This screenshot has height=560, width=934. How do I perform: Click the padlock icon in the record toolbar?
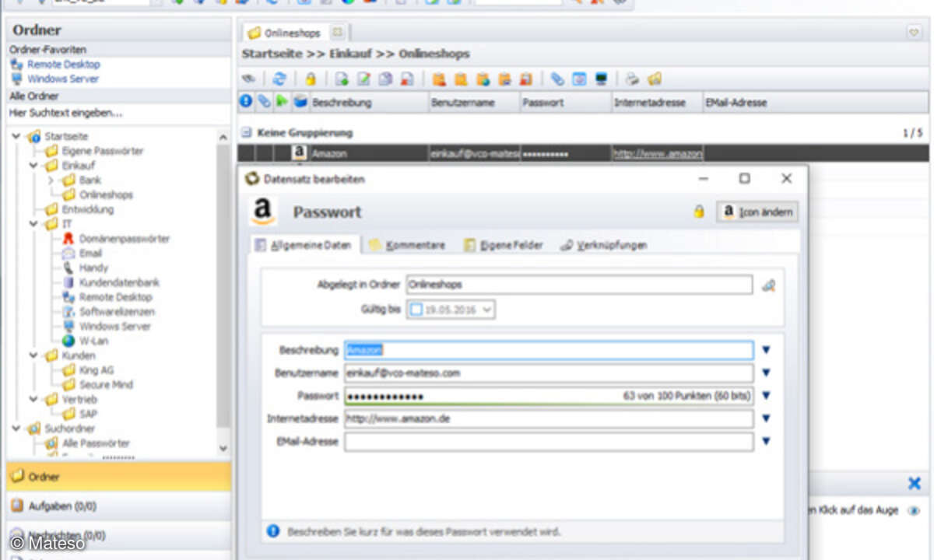tap(310, 79)
